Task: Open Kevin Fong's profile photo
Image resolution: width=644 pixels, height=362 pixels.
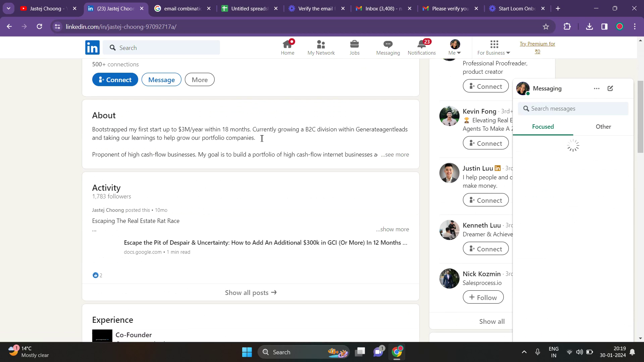Action: (x=449, y=116)
